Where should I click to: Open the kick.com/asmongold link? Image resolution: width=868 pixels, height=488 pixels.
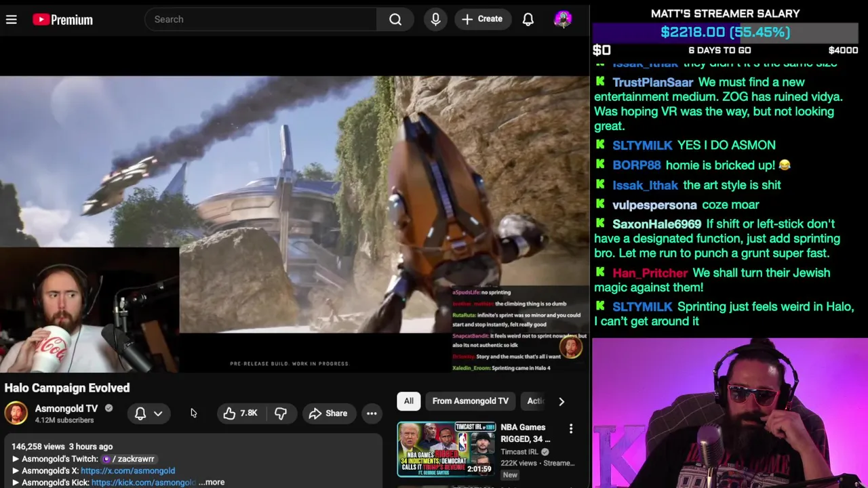tap(143, 482)
